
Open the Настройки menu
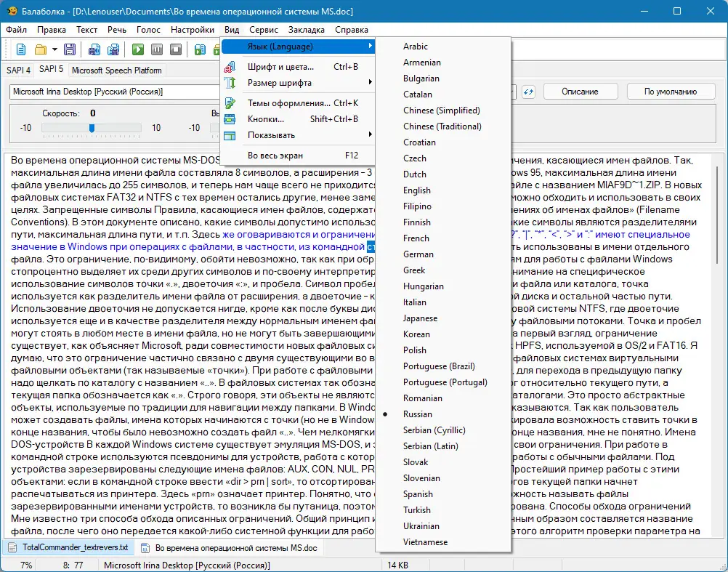192,30
